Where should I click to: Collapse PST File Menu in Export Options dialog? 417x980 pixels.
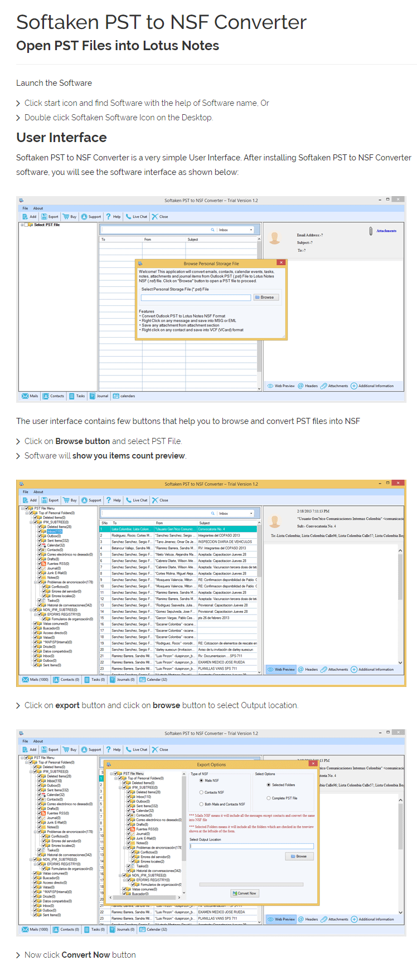click(x=112, y=773)
